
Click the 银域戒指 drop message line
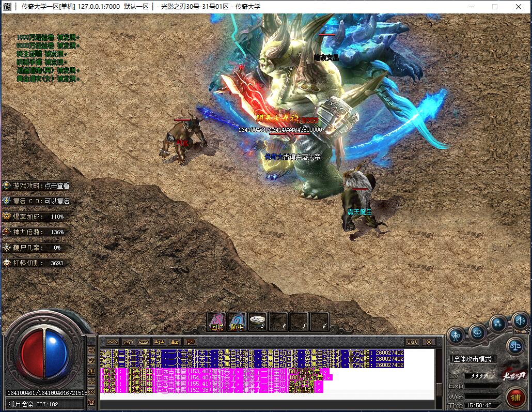pos(212,390)
